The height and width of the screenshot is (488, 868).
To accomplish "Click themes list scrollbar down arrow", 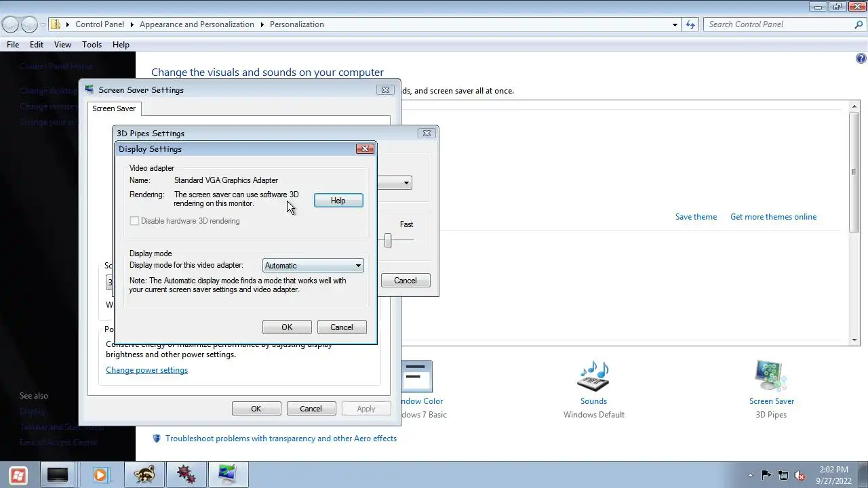I will pos(854,340).
